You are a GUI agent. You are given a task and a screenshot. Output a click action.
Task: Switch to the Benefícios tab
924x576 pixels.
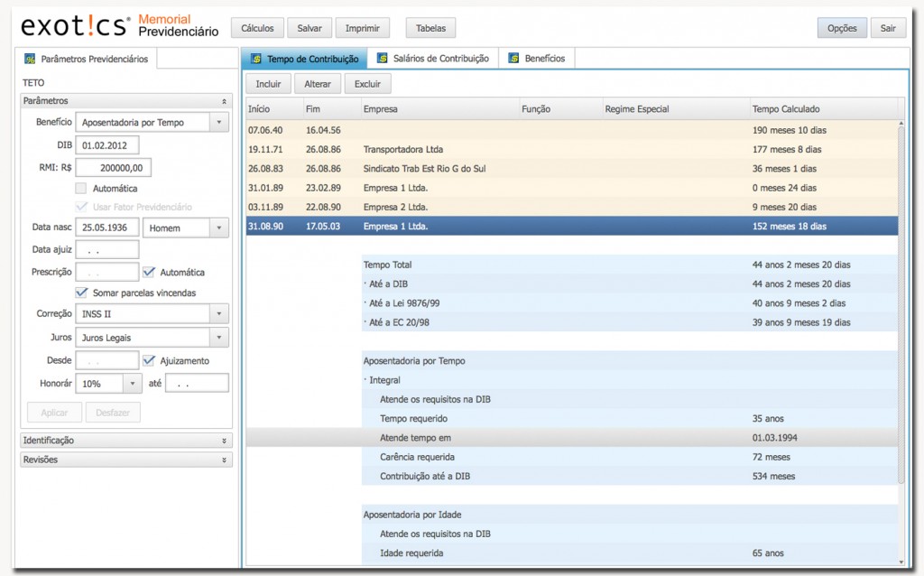coord(537,59)
